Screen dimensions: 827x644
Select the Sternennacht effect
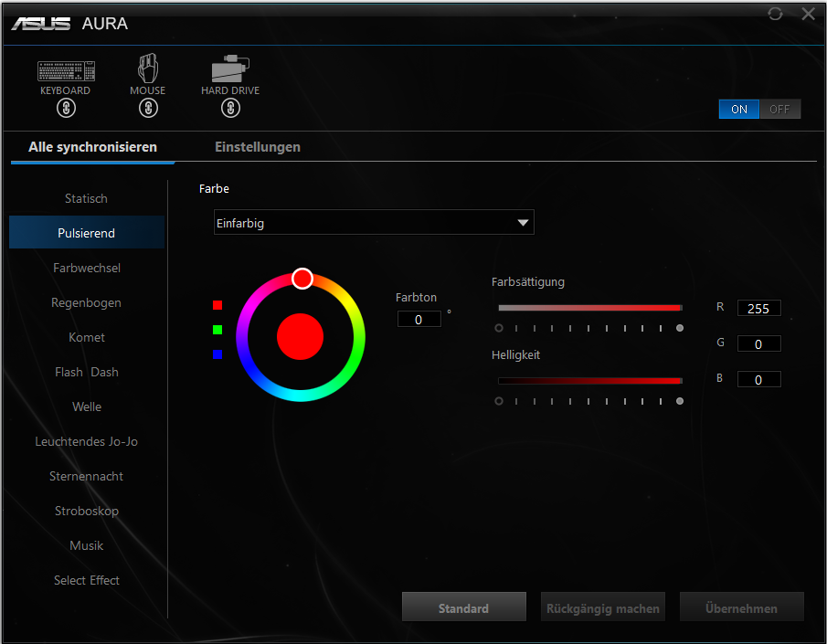tap(87, 476)
